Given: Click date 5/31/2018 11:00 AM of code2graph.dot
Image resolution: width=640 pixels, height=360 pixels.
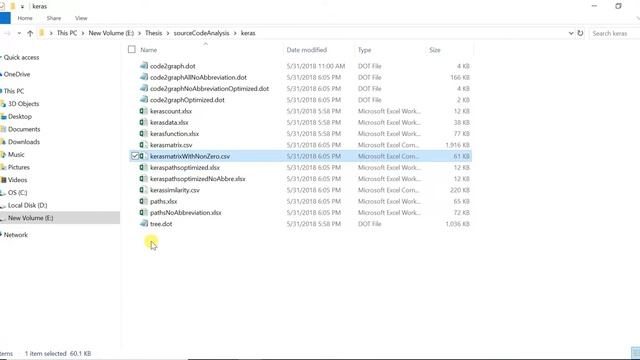Looking at the screenshot, I should tap(316, 66).
